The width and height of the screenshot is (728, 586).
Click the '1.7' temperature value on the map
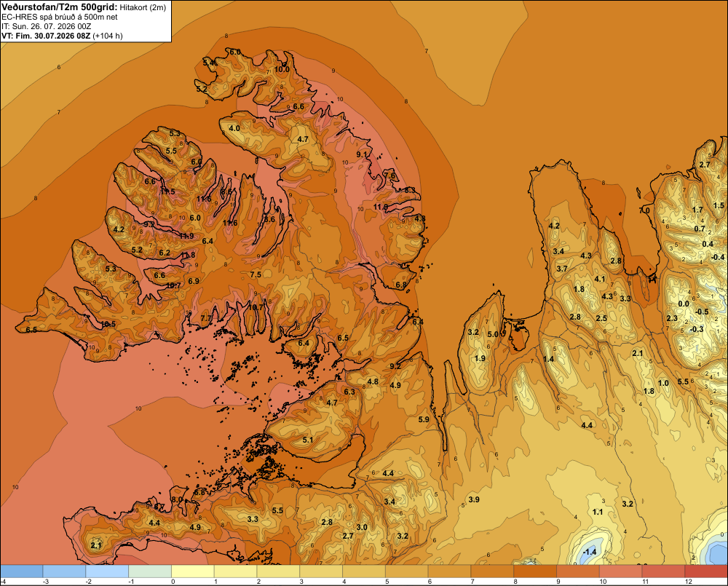tap(697, 210)
